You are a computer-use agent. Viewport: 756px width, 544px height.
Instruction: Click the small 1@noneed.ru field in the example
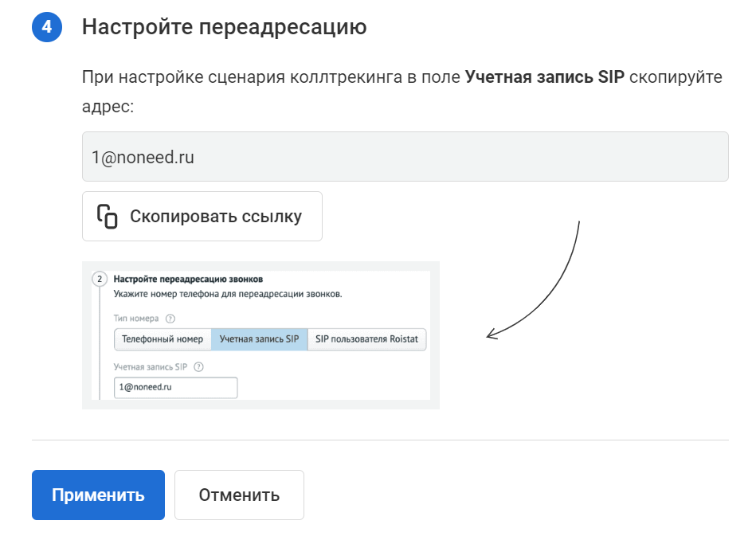coord(175,387)
